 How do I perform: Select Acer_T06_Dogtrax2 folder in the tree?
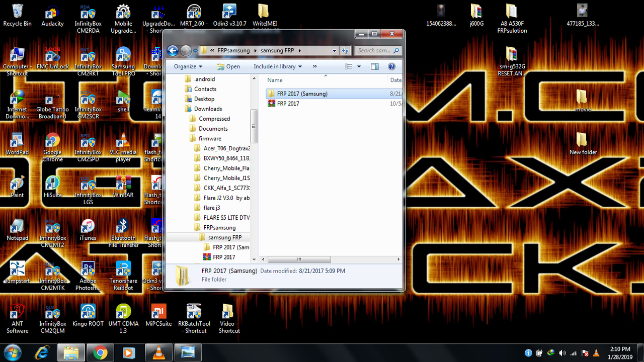pos(226,148)
